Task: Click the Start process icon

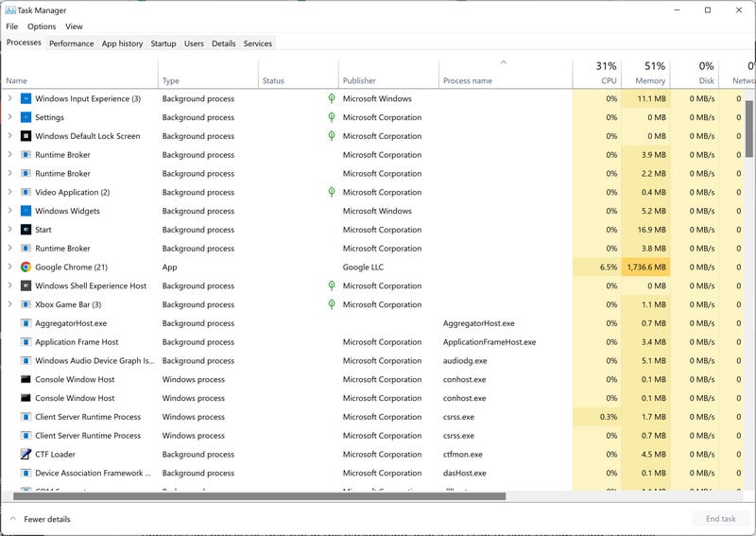Action: (26, 230)
